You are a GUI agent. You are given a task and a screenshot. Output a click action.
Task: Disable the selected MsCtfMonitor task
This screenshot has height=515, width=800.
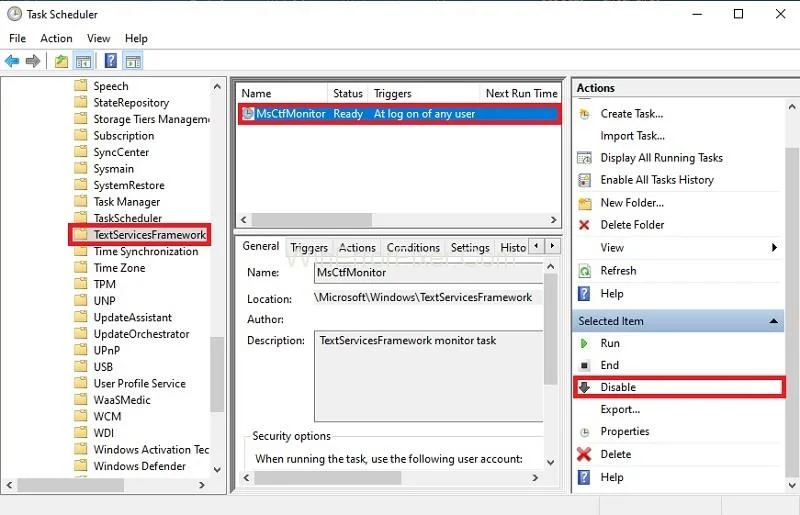pyautogui.click(x=618, y=387)
